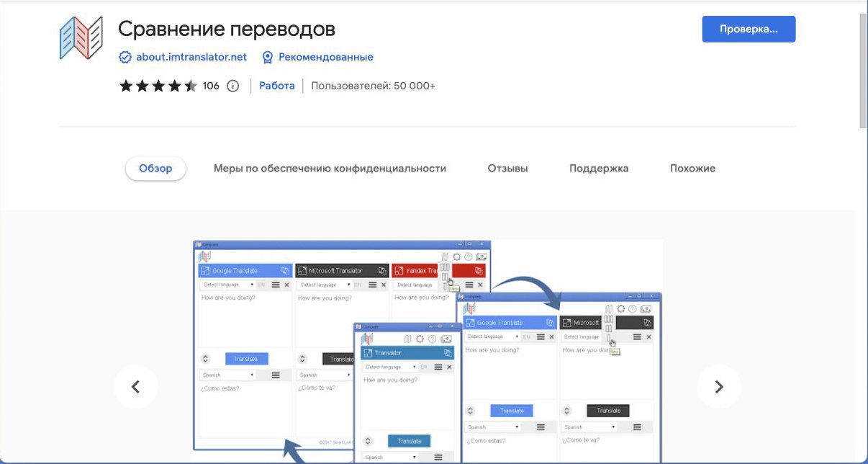Go to previous screenshot with left arrow
868x464 pixels.
pyautogui.click(x=135, y=387)
